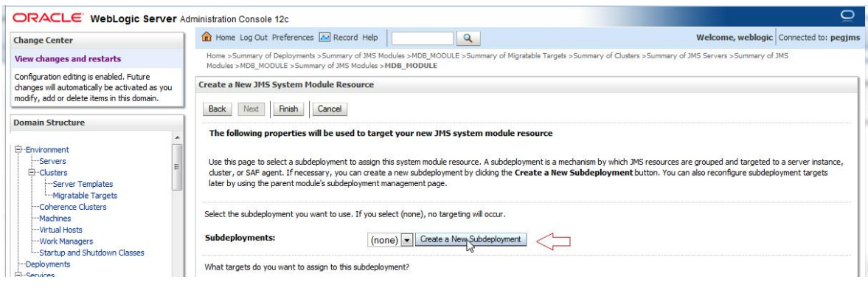Open the Subdeployments (none) dropdown
Image resolution: width=868 pixels, height=308 pixels.
407,241
